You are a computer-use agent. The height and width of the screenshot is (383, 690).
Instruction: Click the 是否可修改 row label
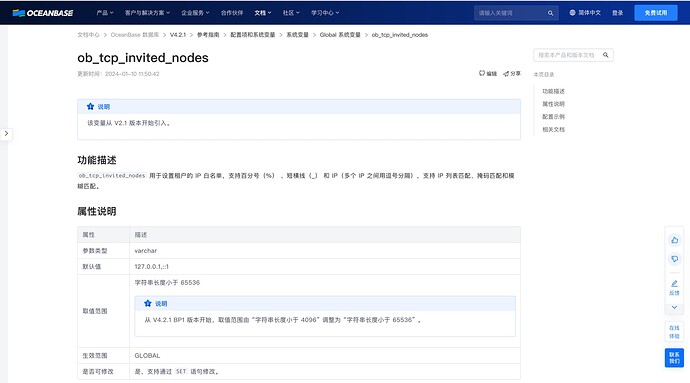98,372
